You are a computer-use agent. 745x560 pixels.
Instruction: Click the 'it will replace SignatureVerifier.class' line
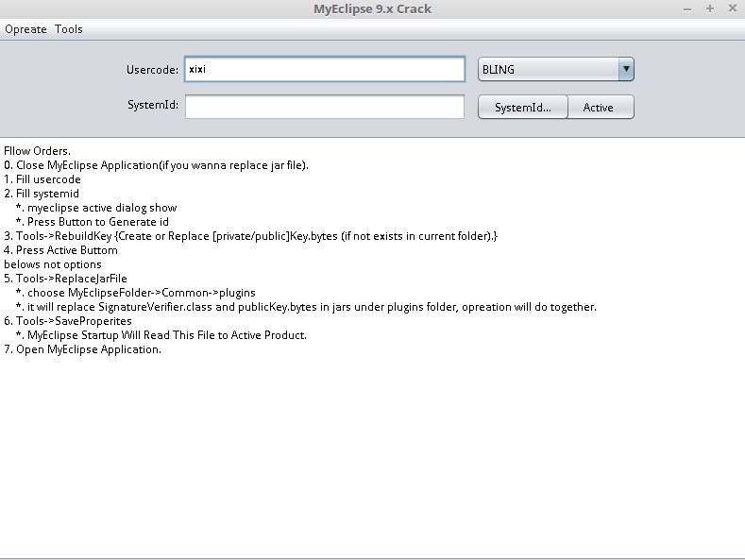306,307
